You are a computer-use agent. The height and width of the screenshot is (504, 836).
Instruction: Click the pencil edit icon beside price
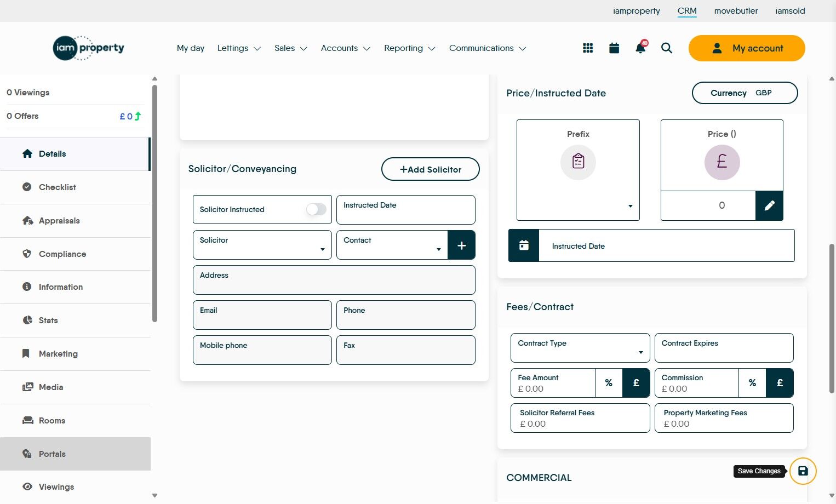[769, 205]
